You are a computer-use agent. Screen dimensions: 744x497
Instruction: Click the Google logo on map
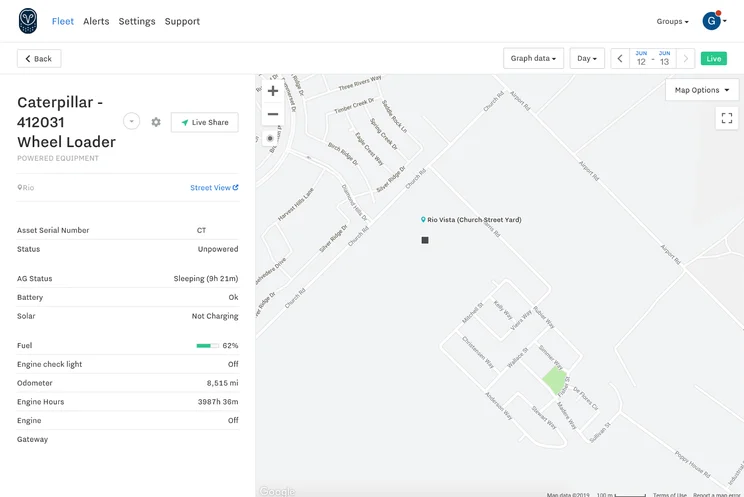(x=277, y=491)
